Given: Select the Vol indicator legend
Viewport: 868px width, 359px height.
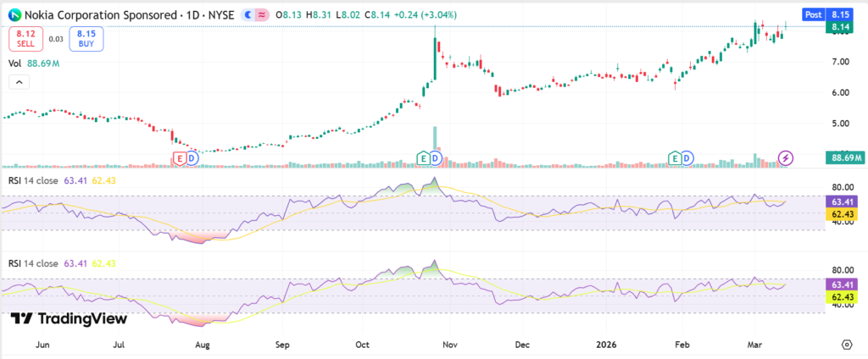Looking at the screenshot, I should 14,63.
